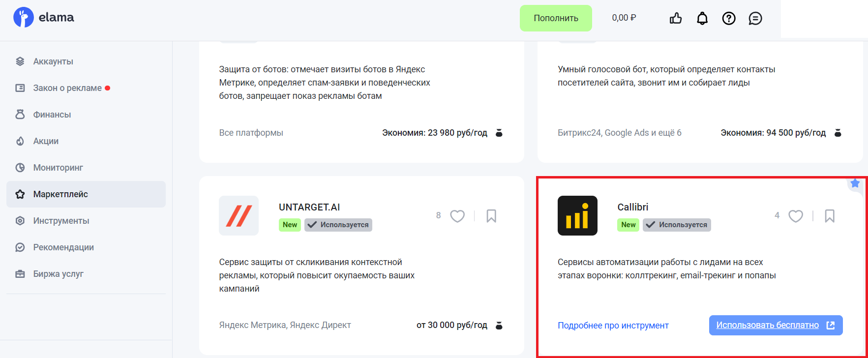Screen dimensions: 868x358
Task: Go to Финансы in the sidebar
Action: pos(86,115)
